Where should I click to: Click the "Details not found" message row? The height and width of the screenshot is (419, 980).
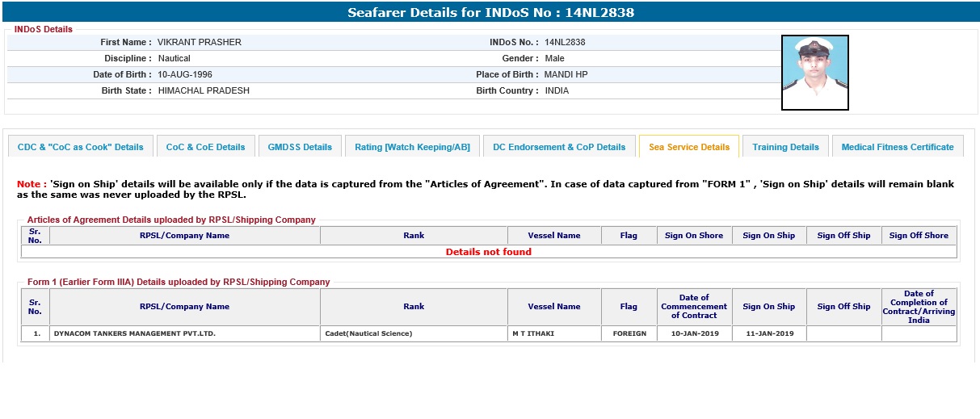click(x=489, y=252)
